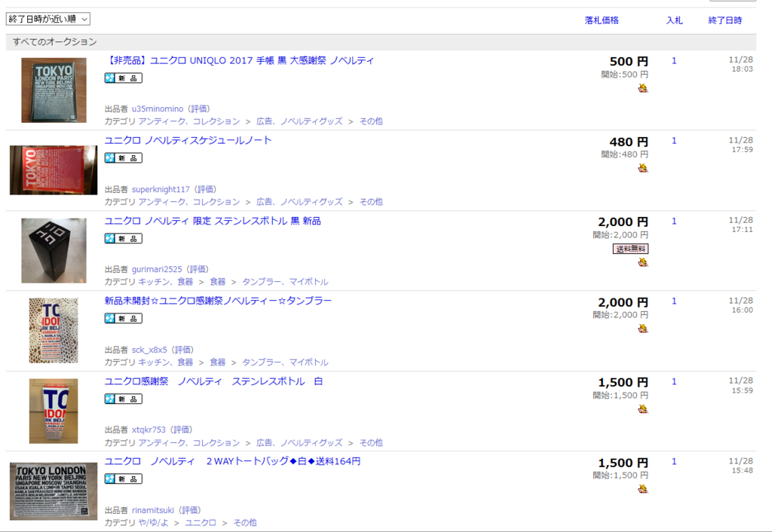Click the yellow icon below the 送料無料 badge
Image resolution: width=772 pixels, height=532 pixels.
click(x=642, y=262)
